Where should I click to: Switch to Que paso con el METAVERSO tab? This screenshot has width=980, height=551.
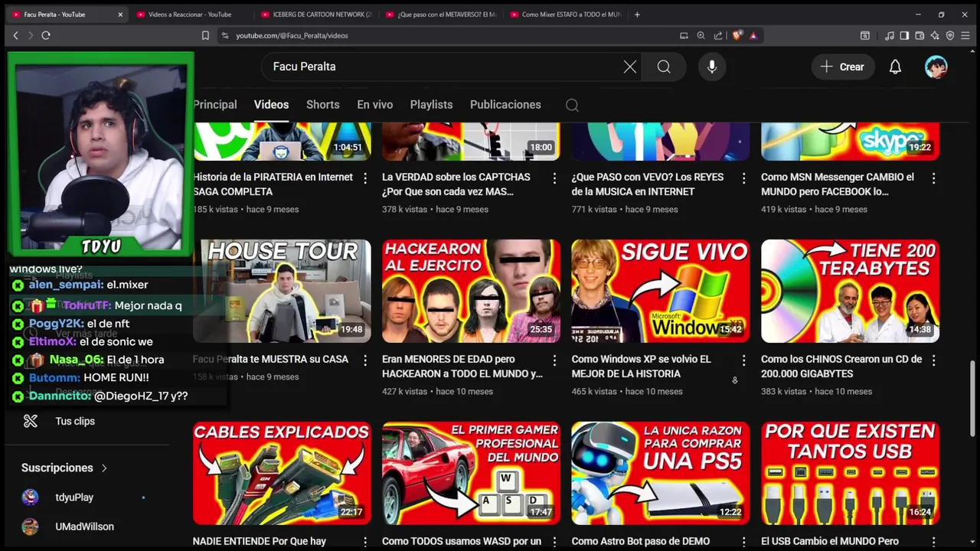pos(440,14)
